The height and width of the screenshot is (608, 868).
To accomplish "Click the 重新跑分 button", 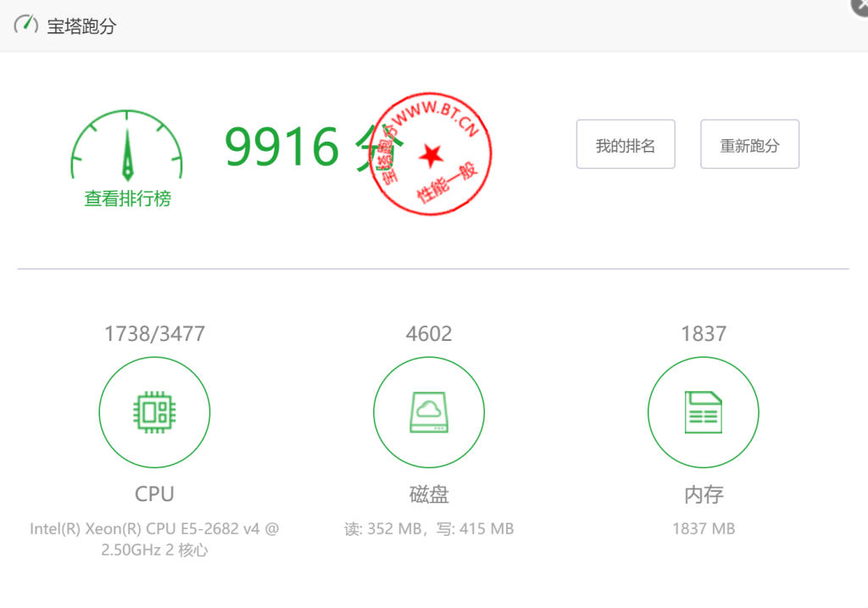I will coord(749,144).
